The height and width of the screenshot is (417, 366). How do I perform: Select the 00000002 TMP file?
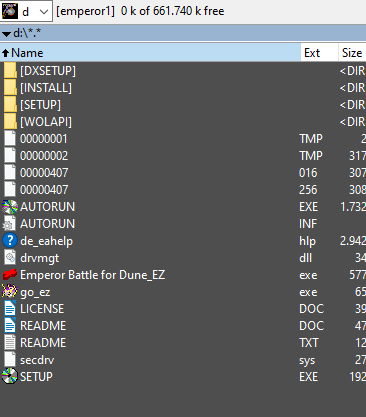point(183,156)
